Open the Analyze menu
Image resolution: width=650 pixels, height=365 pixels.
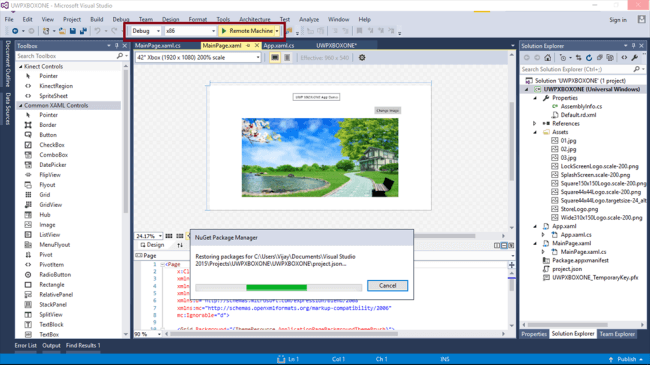click(309, 19)
